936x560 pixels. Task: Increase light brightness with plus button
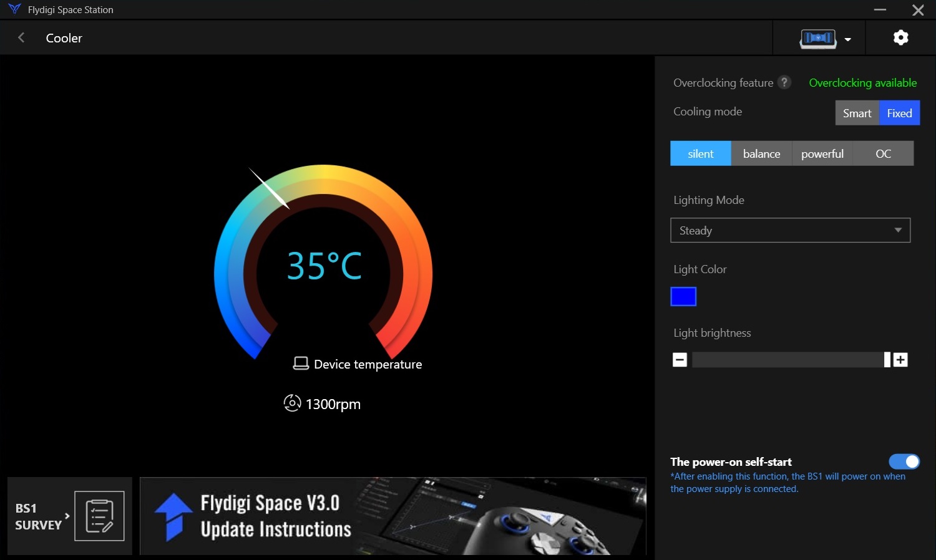click(900, 360)
